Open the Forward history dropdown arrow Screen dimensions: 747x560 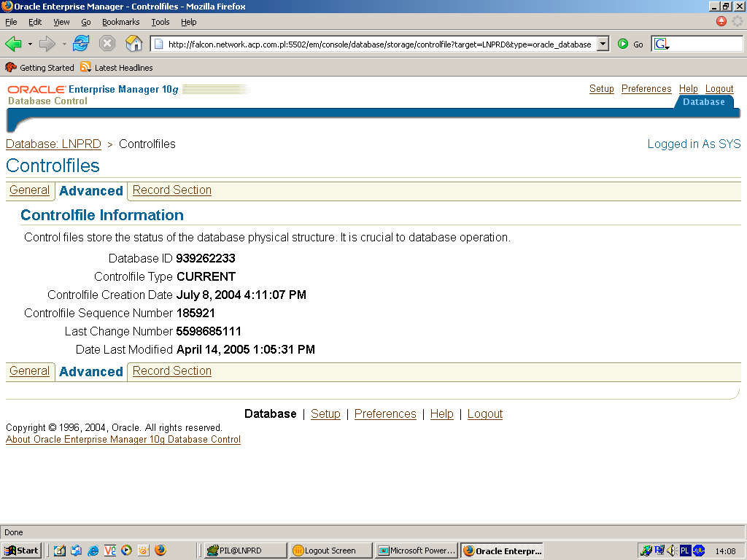click(x=64, y=44)
